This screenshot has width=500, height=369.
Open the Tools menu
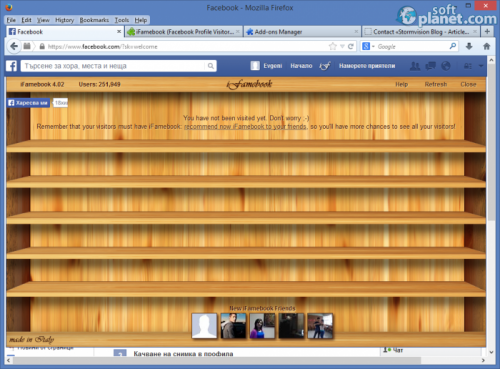coord(122,20)
